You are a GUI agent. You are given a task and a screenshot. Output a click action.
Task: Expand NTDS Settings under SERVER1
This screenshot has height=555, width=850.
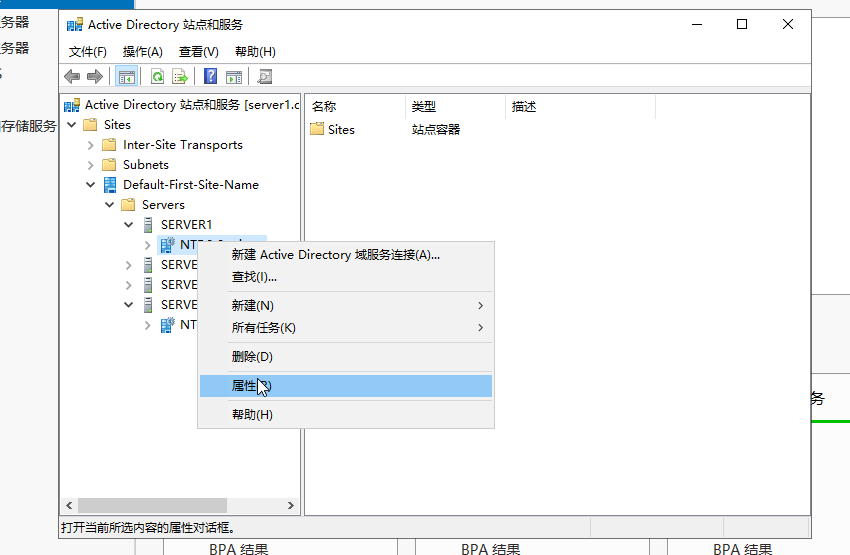tap(147, 245)
